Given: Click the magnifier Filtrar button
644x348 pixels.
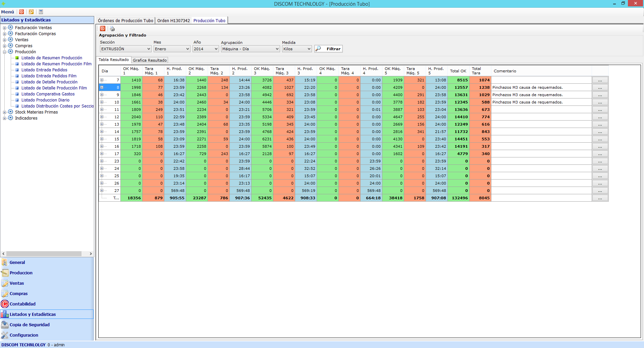Looking at the screenshot, I should point(328,49).
